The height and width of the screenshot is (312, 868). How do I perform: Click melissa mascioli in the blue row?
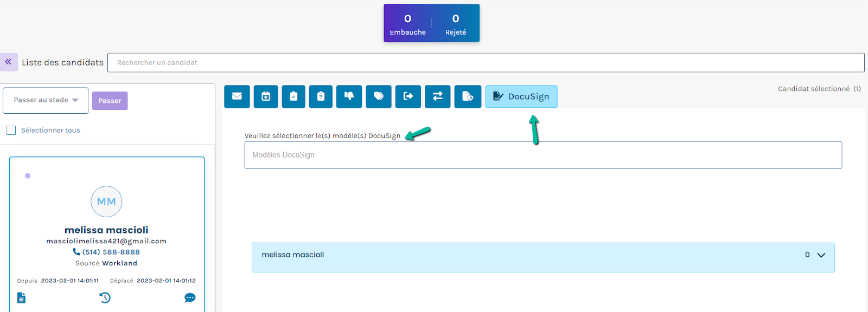point(293,255)
